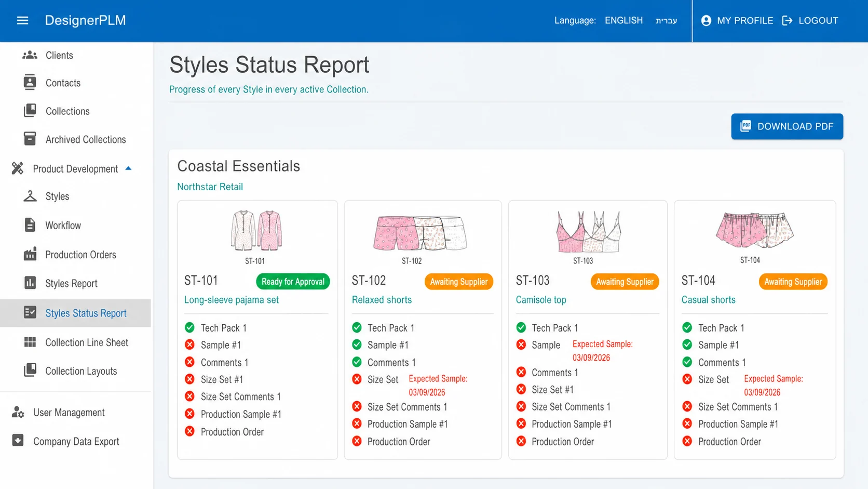Click ST-101 Tech Pack 1 green check
The height and width of the screenshot is (489, 868).
coord(189,327)
